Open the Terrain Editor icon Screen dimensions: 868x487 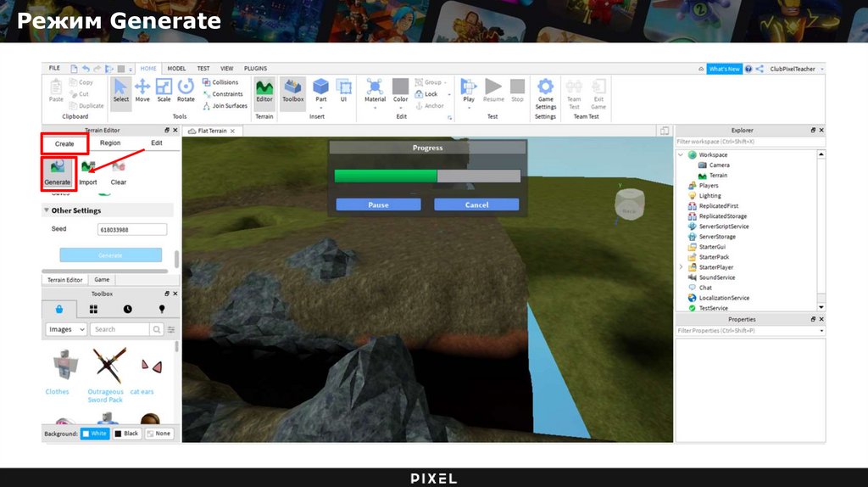[264, 90]
